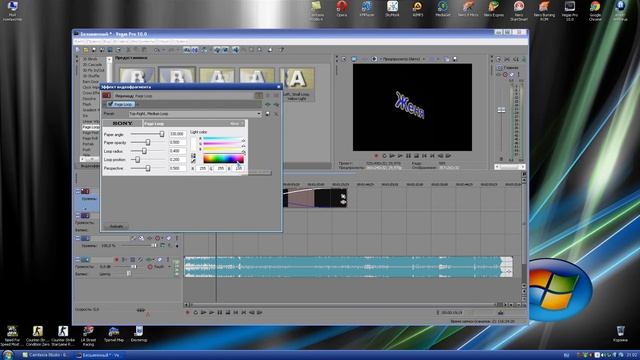Select the first transition preset thumbnail

[x=137, y=77]
